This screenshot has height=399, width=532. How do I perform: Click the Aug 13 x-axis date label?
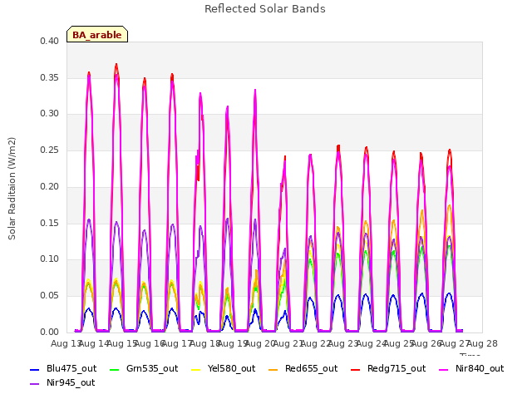tap(66, 344)
